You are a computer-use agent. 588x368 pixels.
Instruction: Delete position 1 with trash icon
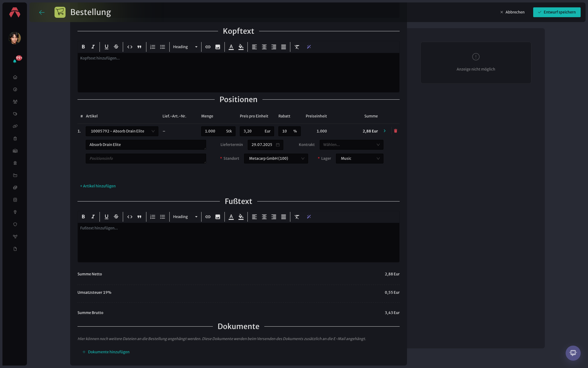pyautogui.click(x=395, y=131)
